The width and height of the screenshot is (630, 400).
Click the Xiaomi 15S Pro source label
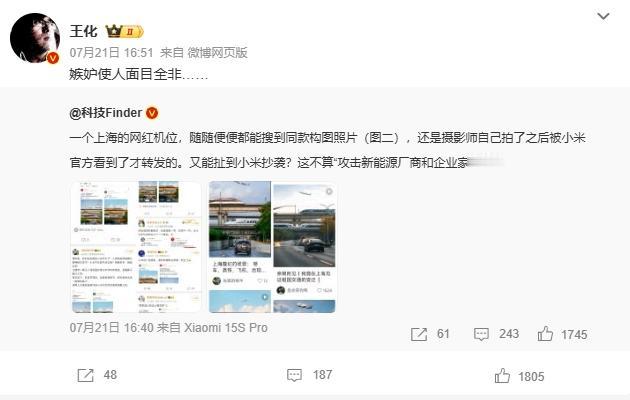pyautogui.click(x=226, y=328)
